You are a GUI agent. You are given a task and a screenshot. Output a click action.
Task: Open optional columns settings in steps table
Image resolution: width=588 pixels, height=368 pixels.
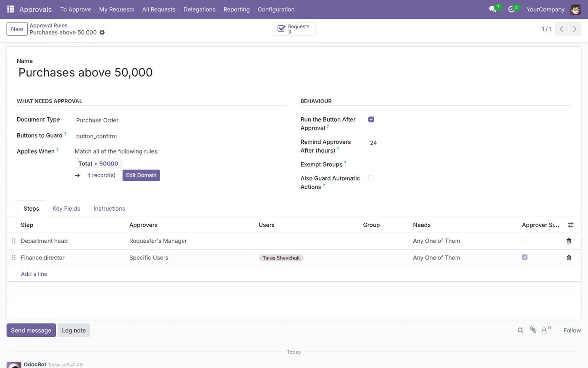pos(570,225)
